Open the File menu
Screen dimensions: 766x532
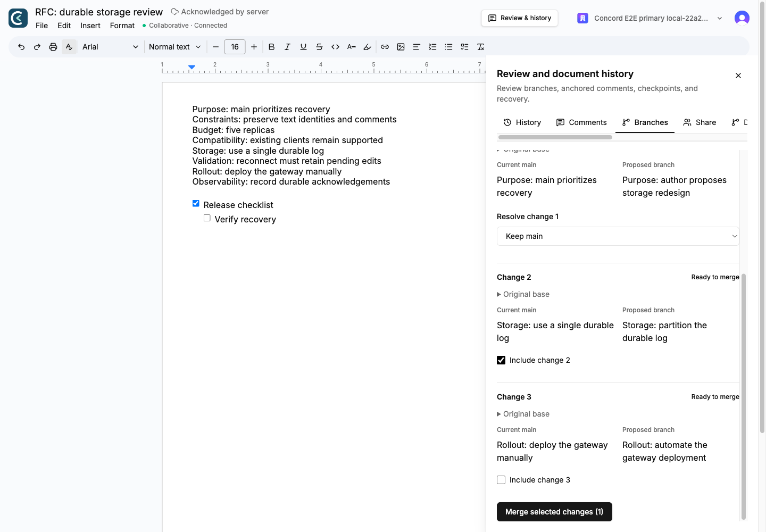(x=41, y=26)
